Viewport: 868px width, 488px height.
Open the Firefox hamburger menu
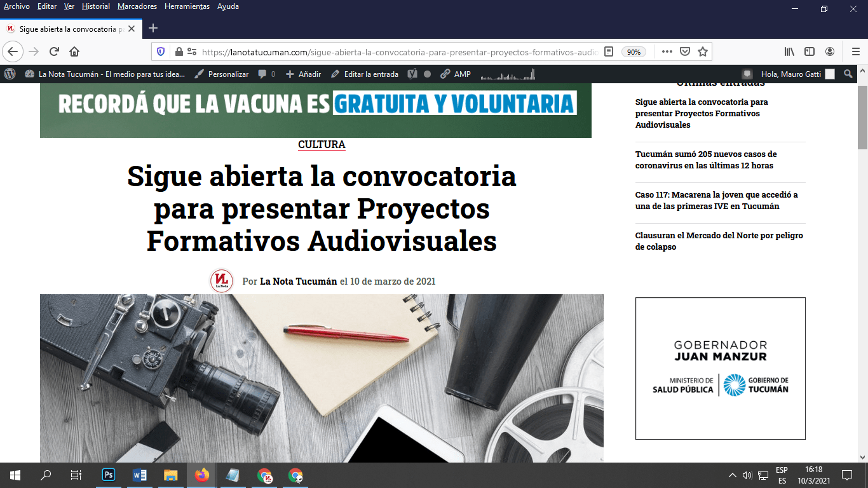coord(855,51)
